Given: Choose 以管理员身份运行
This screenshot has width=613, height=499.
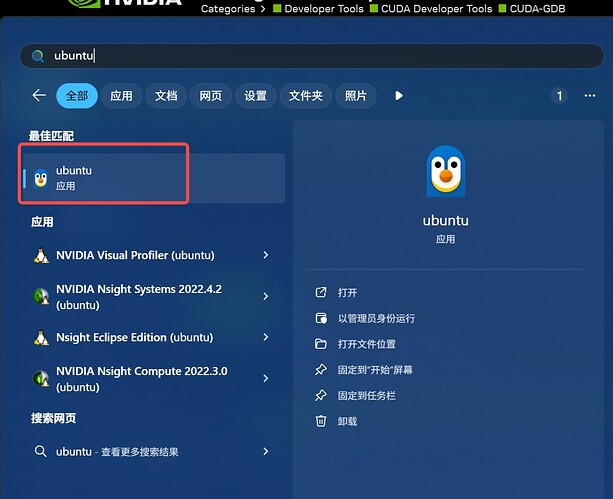Looking at the screenshot, I should tap(376, 318).
